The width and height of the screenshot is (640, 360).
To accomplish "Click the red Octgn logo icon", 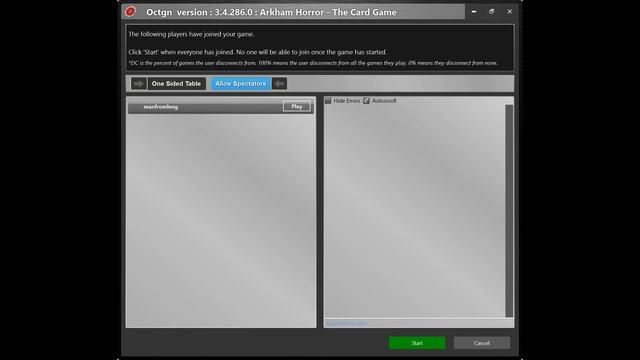I will pyautogui.click(x=130, y=11).
